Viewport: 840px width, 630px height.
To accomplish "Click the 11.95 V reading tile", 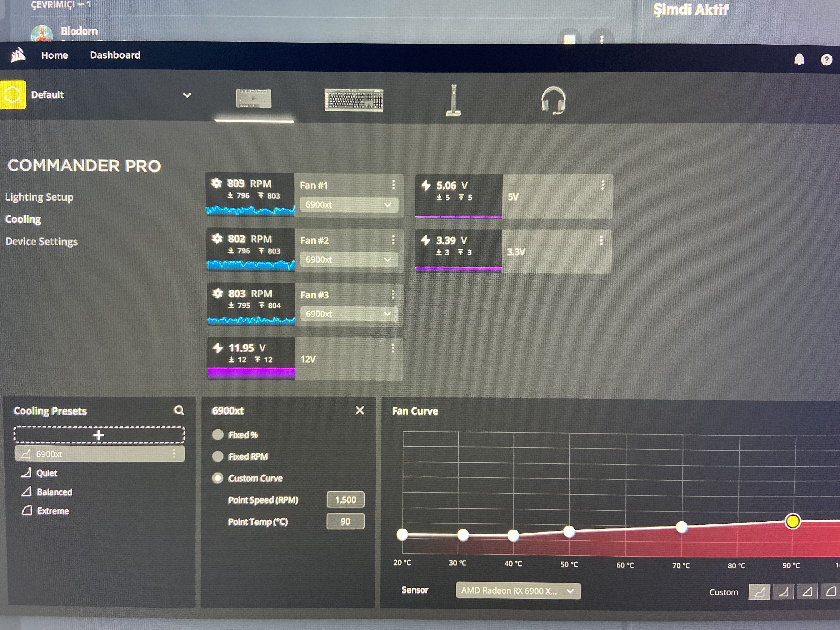I will tap(251, 359).
